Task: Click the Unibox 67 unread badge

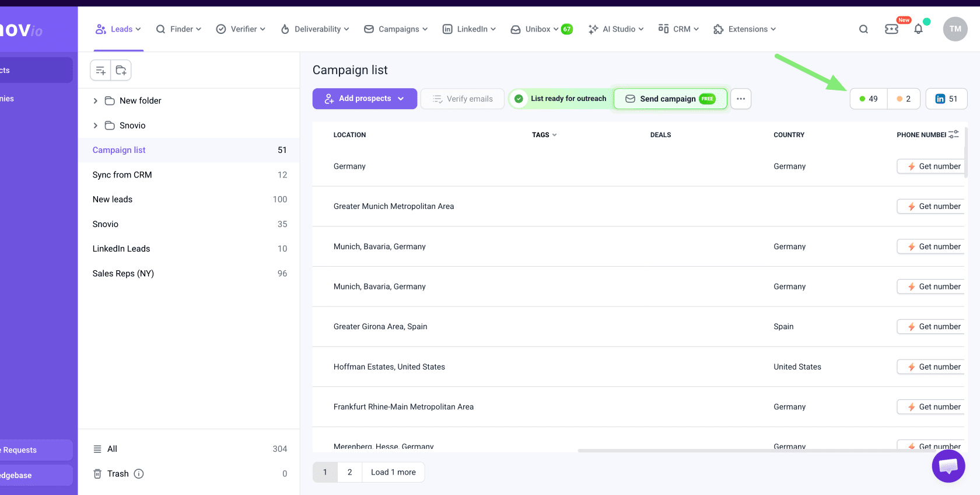Action: pyautogui.click(x=567, y=29)
